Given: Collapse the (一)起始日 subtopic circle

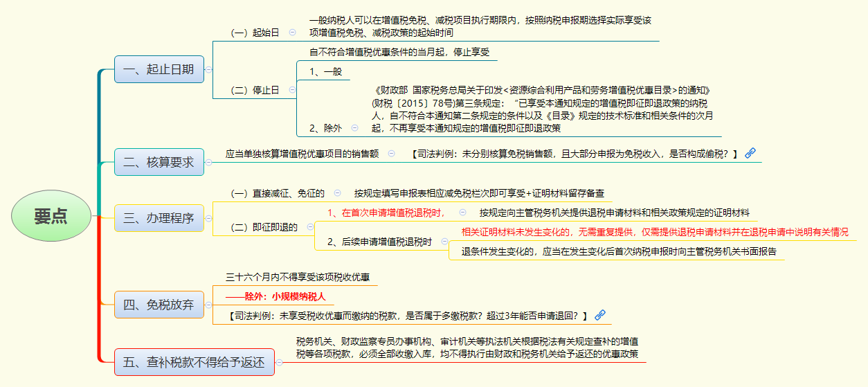Looking at the screenshot, I should (292, 32).
